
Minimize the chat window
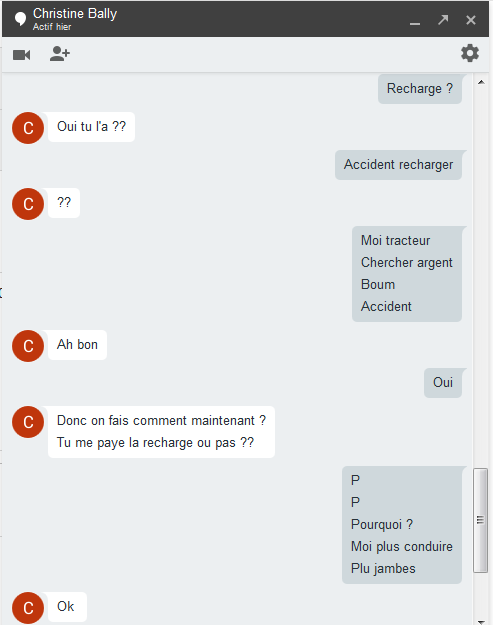(x=415, y=23)
